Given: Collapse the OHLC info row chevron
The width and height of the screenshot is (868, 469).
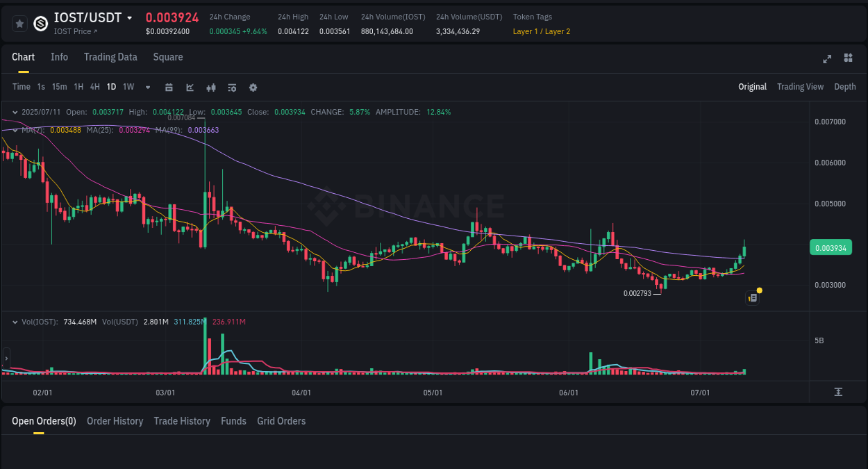Looking at the screenshot, I should [x=15, y=111].
